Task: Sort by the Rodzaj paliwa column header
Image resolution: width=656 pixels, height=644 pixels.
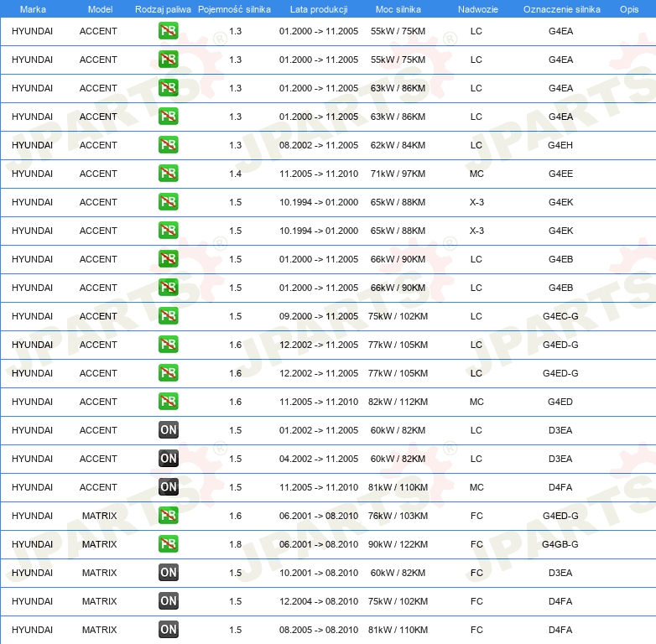Action: tap(163, 9)
